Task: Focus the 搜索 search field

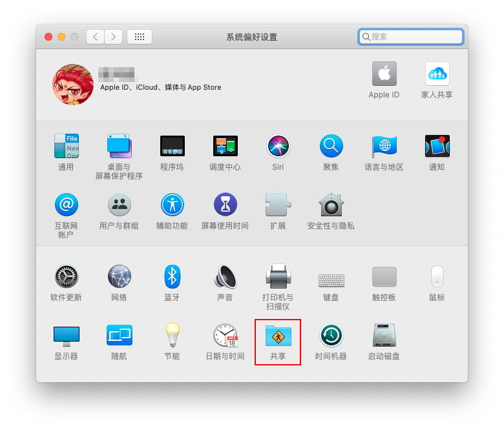Action: [x=410, y=37]
